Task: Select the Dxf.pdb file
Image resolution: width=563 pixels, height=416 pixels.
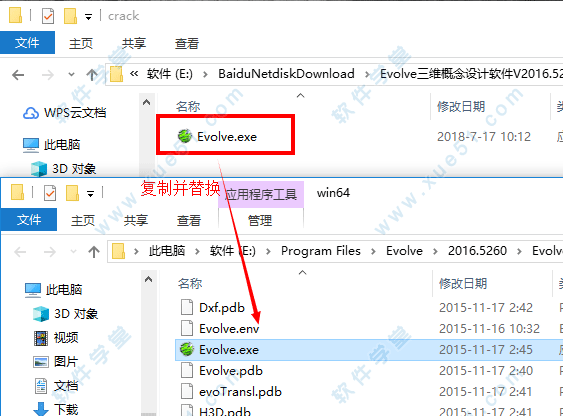Action: tap(213, 308)
